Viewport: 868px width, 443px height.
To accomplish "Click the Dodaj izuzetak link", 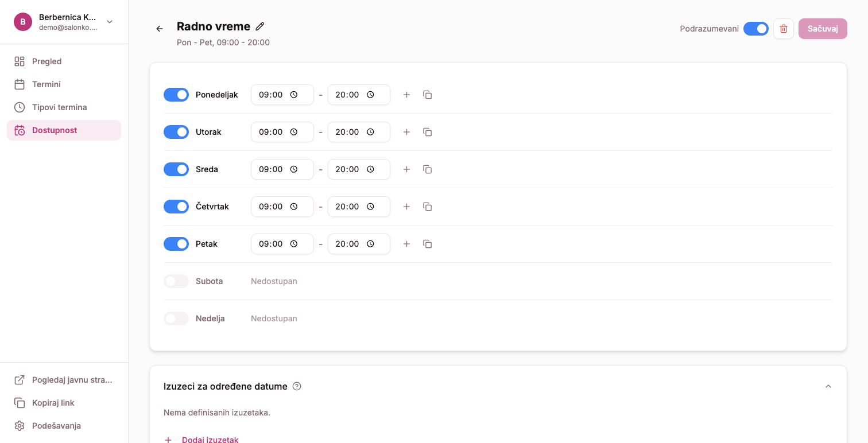I will click(x=210, y=439).
